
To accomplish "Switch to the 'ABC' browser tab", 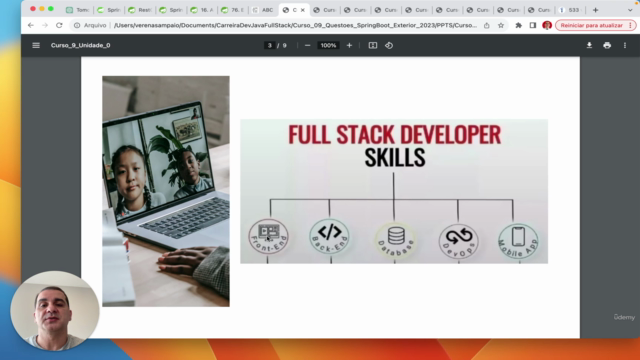I will click(x=263, y=10).
